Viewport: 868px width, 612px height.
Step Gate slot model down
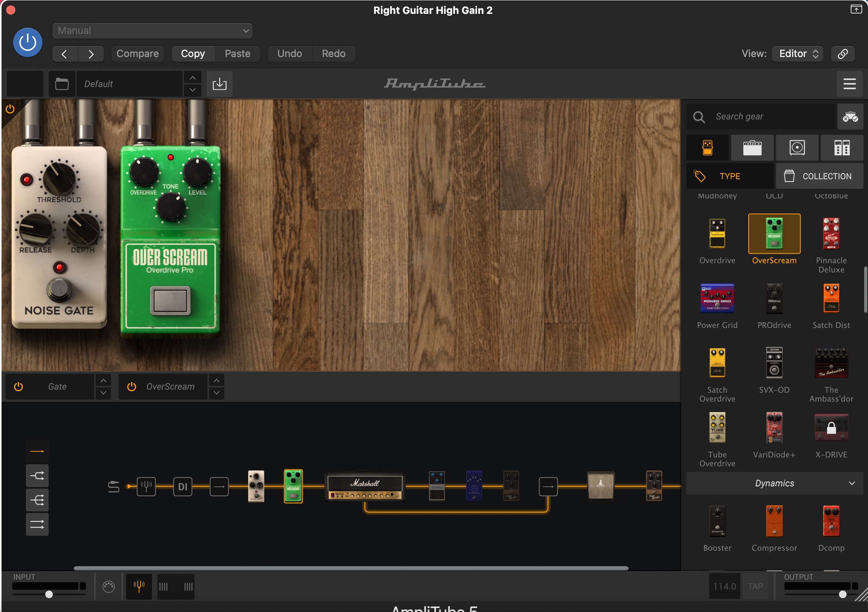pos(103,393)
